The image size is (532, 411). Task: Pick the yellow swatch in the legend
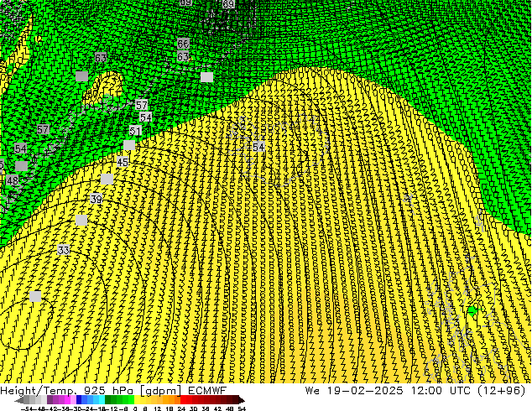138,399
